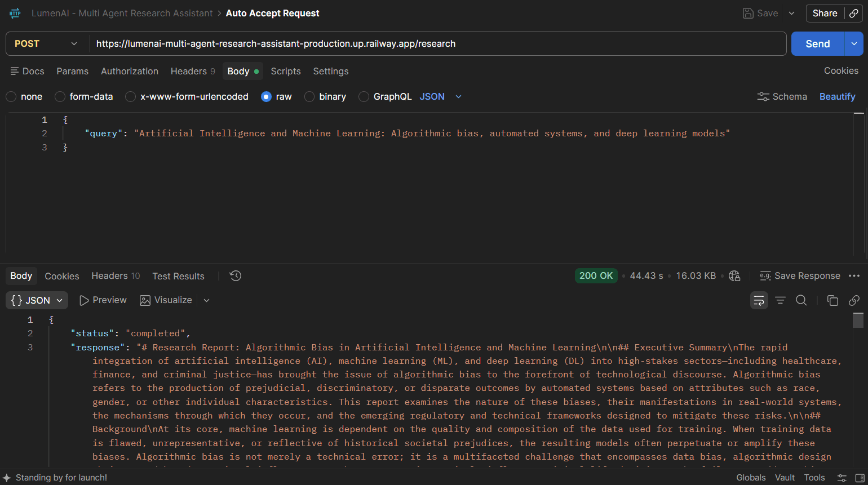
Task: Copy the response body with copy icon
Action: coord(832,300)
